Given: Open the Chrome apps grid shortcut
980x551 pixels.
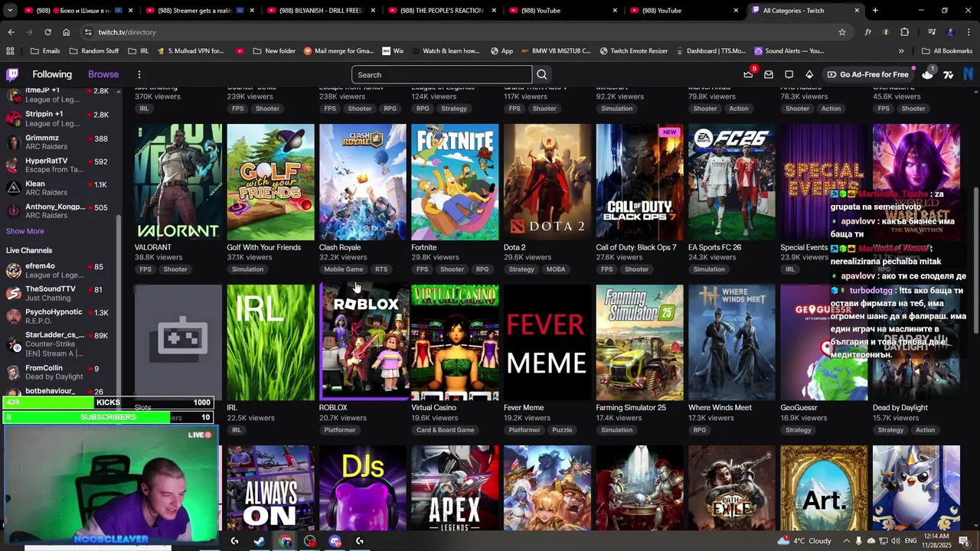Looking at the screenshot, I should [x=10, y=51].
